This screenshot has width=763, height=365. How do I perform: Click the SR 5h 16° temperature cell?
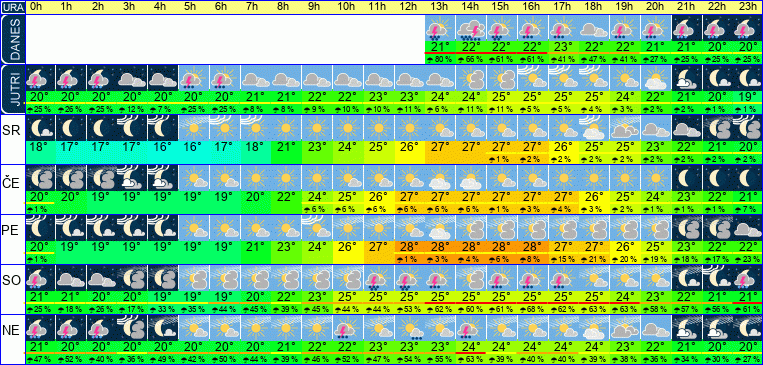(194, 146)
